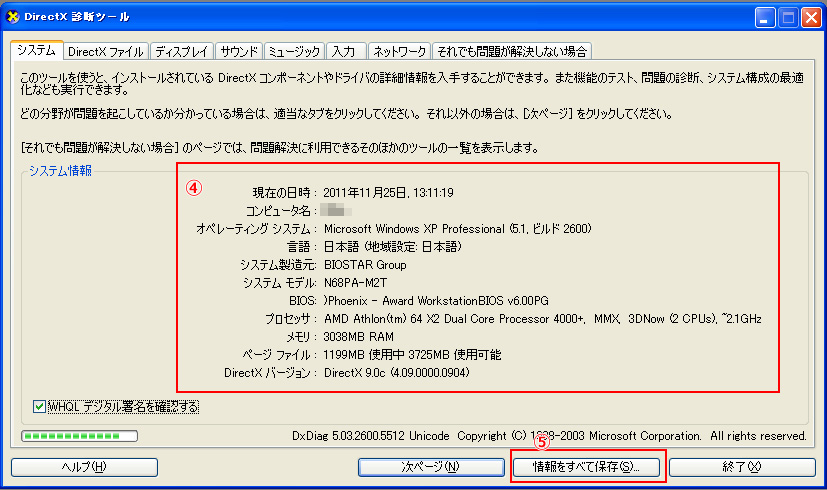
Task: Click the 終了(X) button
Action: 742,467
